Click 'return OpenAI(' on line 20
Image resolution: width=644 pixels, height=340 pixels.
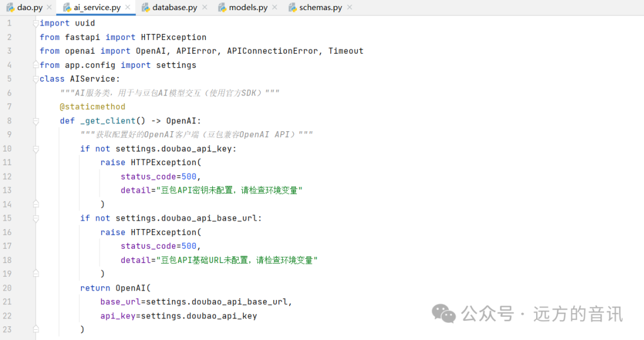point(116,288)
